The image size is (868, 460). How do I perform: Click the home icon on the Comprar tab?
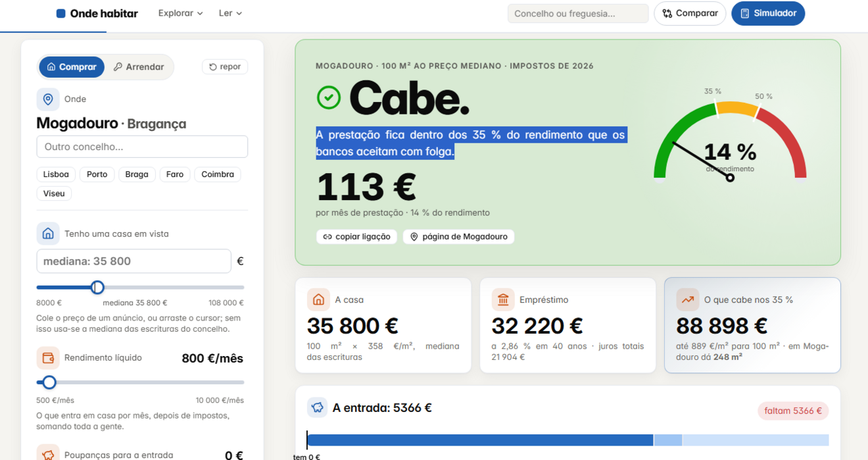click(51, 67)
